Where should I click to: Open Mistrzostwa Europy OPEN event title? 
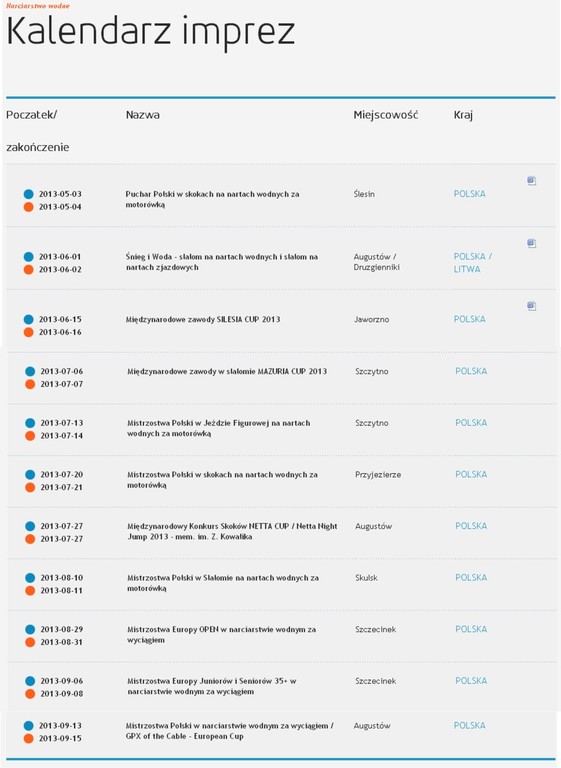(221, 635)
